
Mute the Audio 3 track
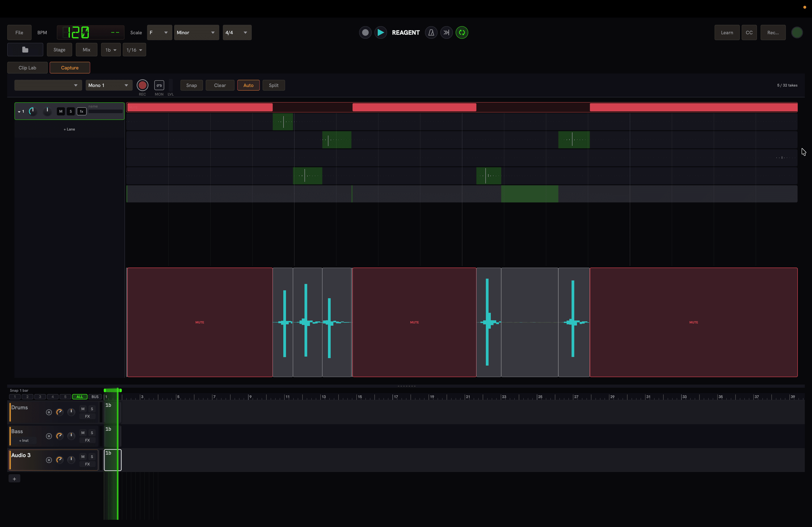tap(83, 456)
